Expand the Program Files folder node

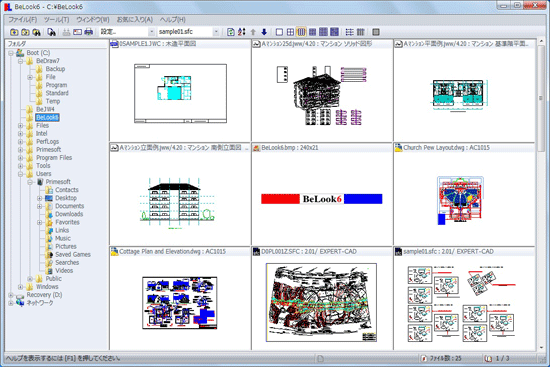[21, 158]
